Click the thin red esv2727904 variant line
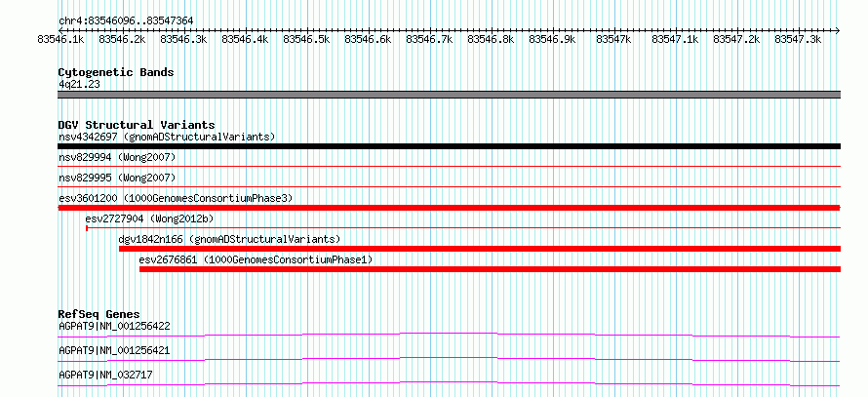 463,227
